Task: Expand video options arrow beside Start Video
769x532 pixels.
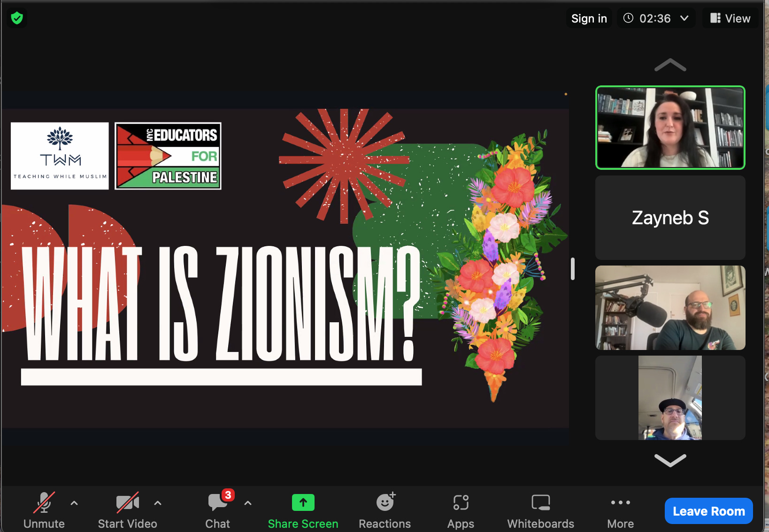Action: tap(158, 503)
